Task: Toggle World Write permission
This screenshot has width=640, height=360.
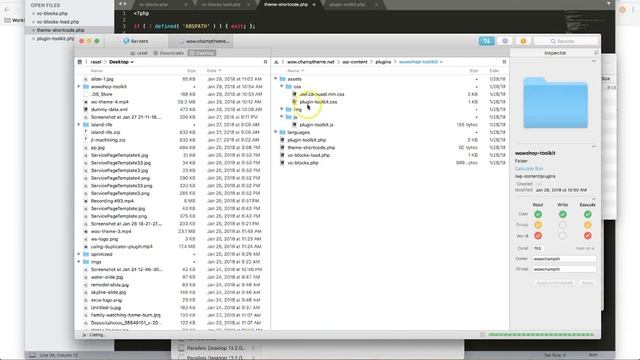Action: coord(562,236)
